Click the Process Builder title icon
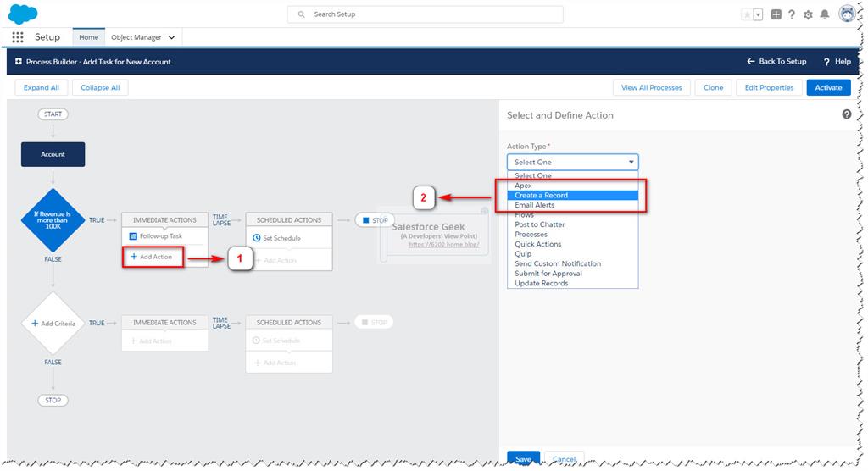Image resolution: width=868 pixels, height=471 pixels. tap(19, 62)
